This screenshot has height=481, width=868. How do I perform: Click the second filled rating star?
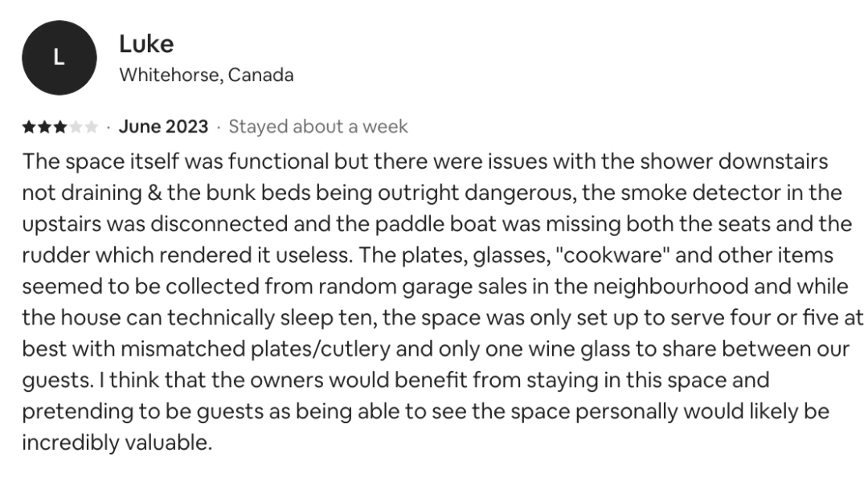click(x=44, y=127)
